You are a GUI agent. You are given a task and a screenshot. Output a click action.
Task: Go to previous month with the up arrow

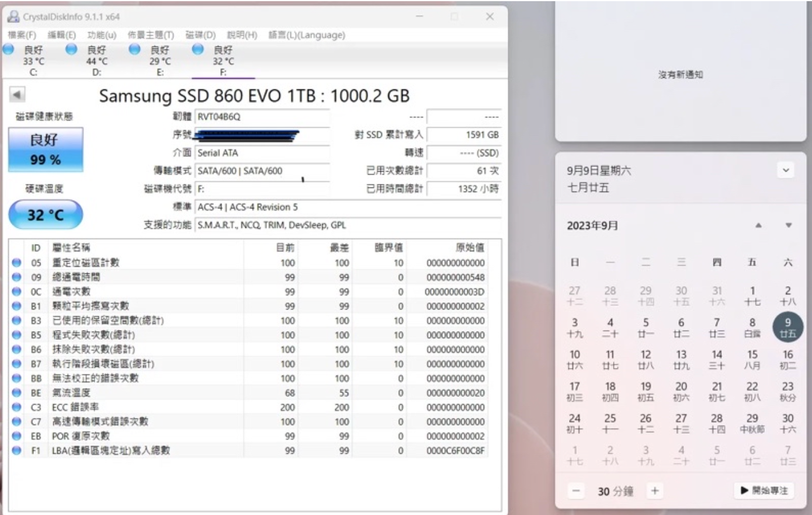click(758, 225)
